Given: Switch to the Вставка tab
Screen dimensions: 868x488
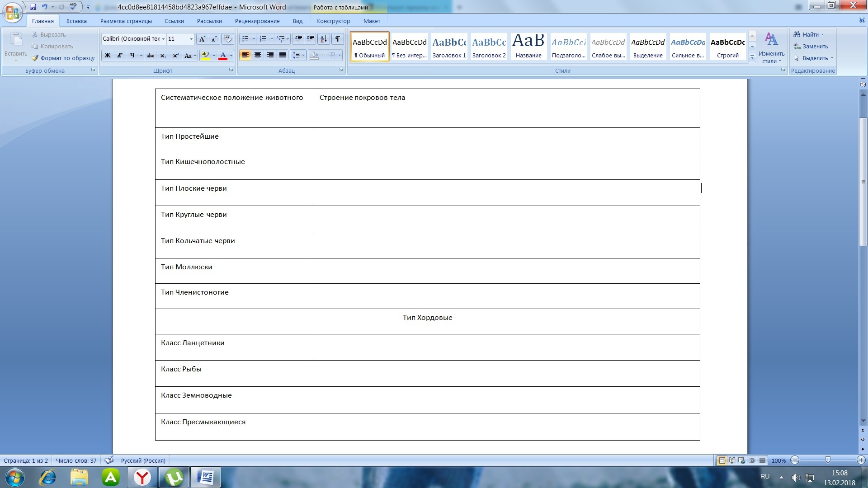Looking at the screenshot, I should (76, 21).
